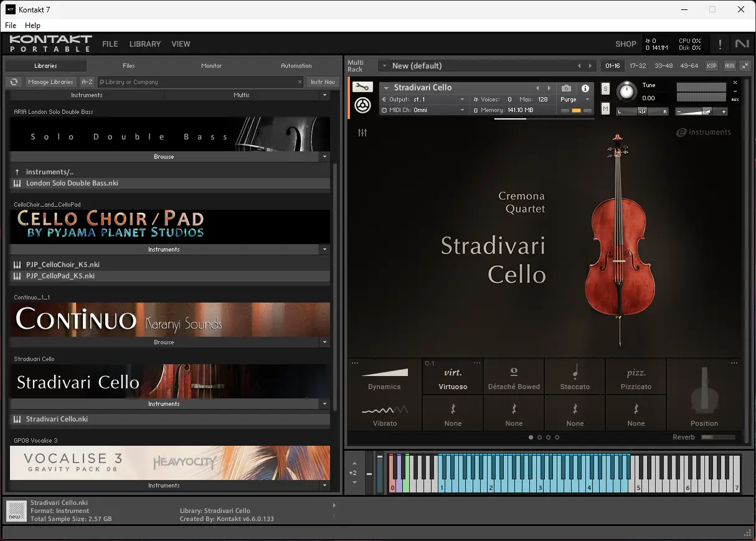Image resolution: width=756 pixels, height=541 pixels.
Task: Open the NI logo menu
Action: pos(741,44)
